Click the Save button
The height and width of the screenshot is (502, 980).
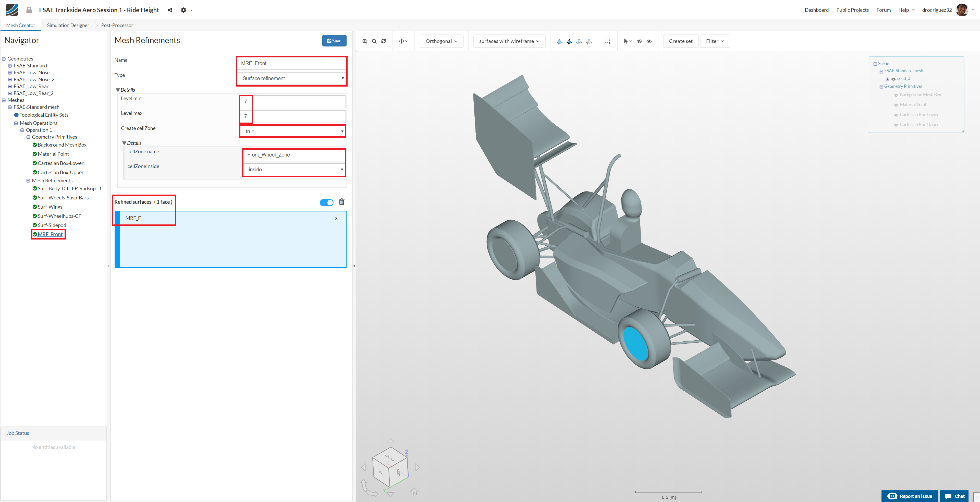tap(334, 41)
